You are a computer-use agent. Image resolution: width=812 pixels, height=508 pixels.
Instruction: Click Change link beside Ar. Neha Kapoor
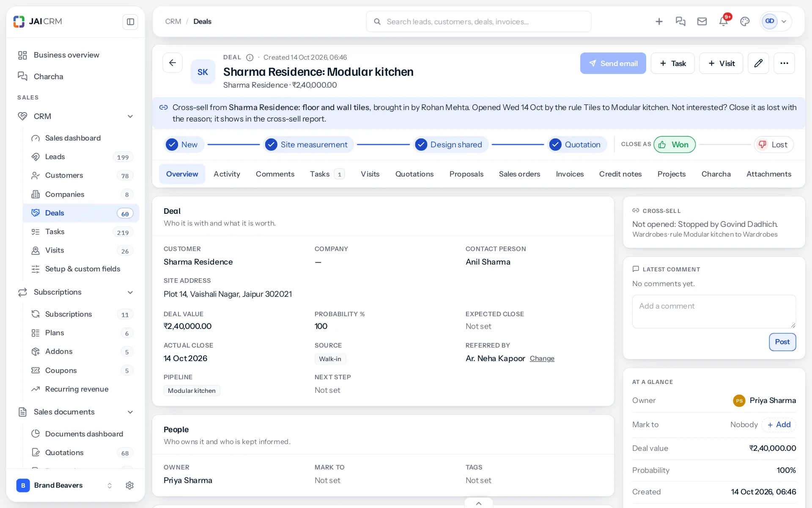(x=542, y=359)
